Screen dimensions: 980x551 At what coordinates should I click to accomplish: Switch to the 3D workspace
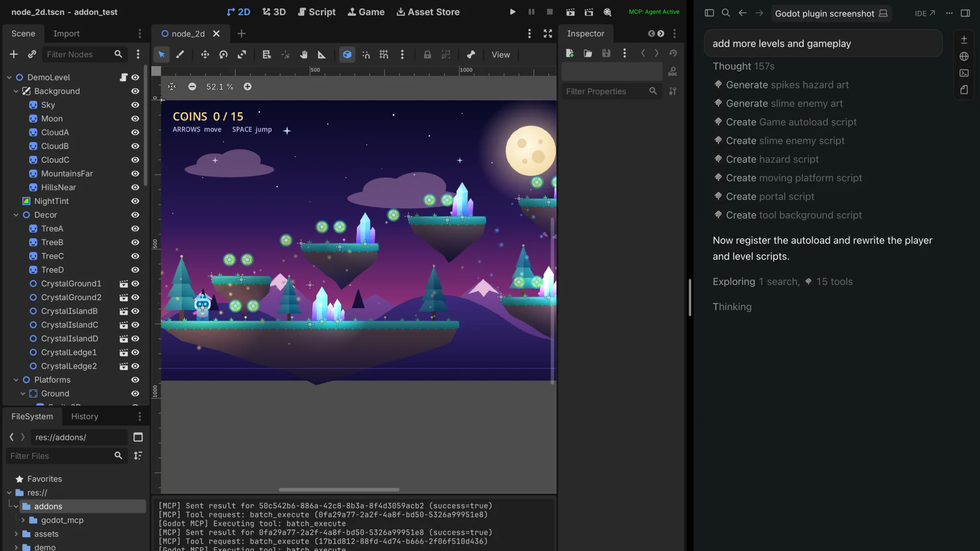pos(274,12)
